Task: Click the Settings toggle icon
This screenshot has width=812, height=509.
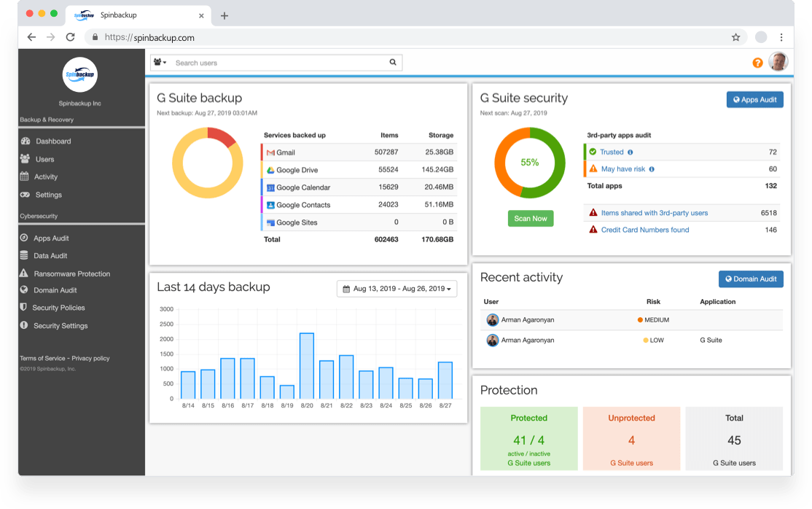Action: 25,195
